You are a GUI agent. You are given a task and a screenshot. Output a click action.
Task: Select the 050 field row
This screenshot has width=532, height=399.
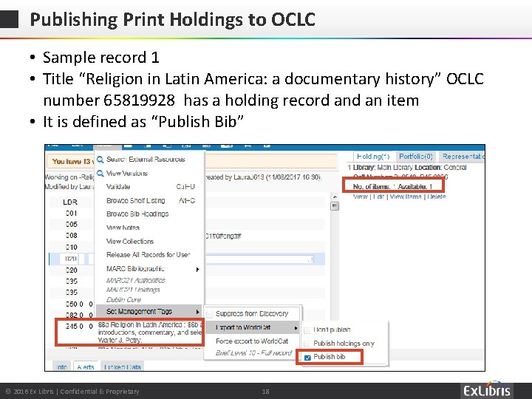(79, 304)
